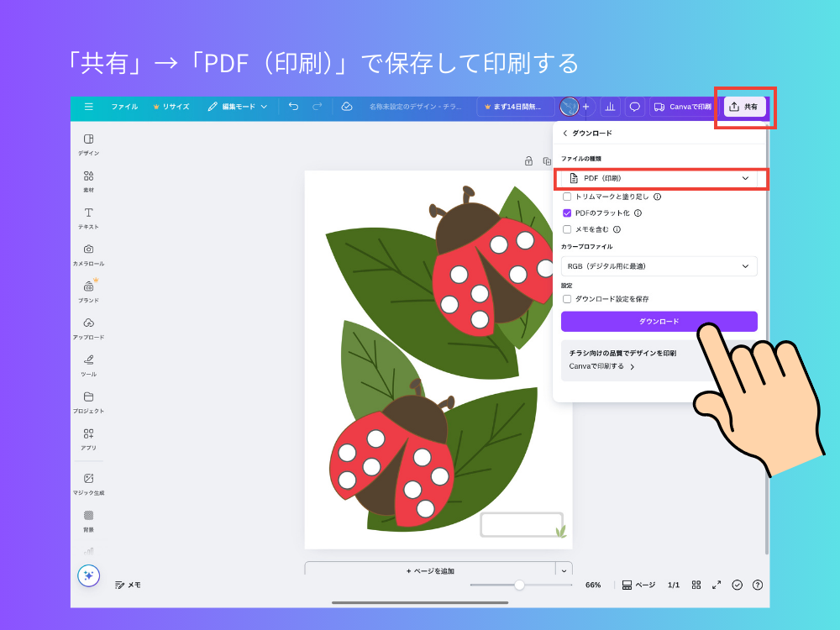
Task: Open the ブランド panel
Action: [87, 290]
